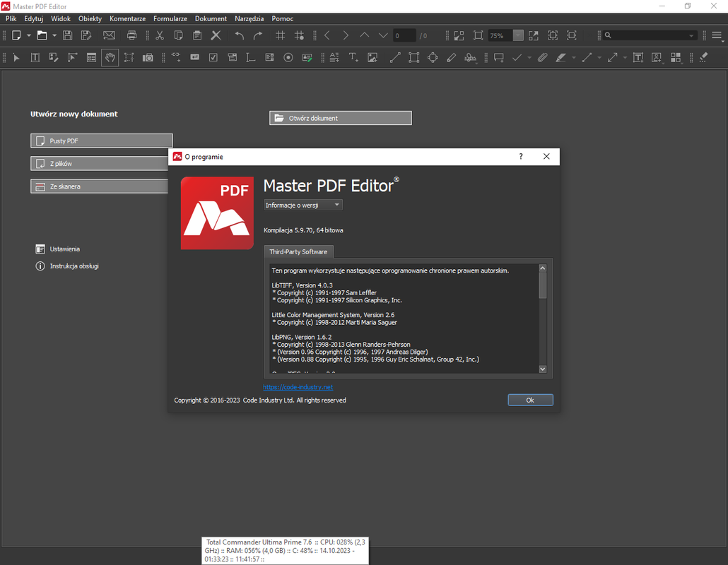Select the arrow selection tool
The image size is (728, 565).
tap(17, 57)
